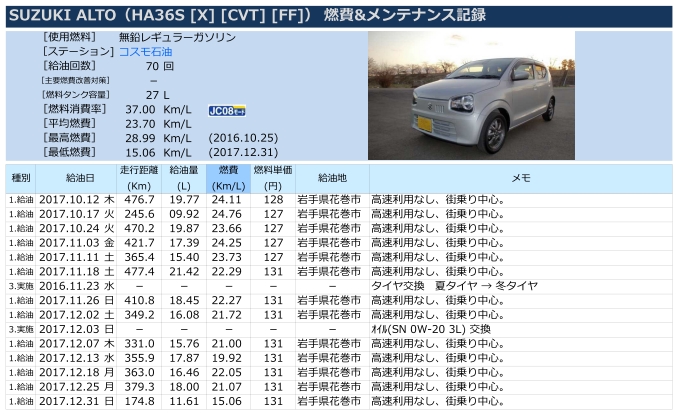676x414 pixels.
Task: Click the 給油回数 value 70 回
Action: [160, 66]
